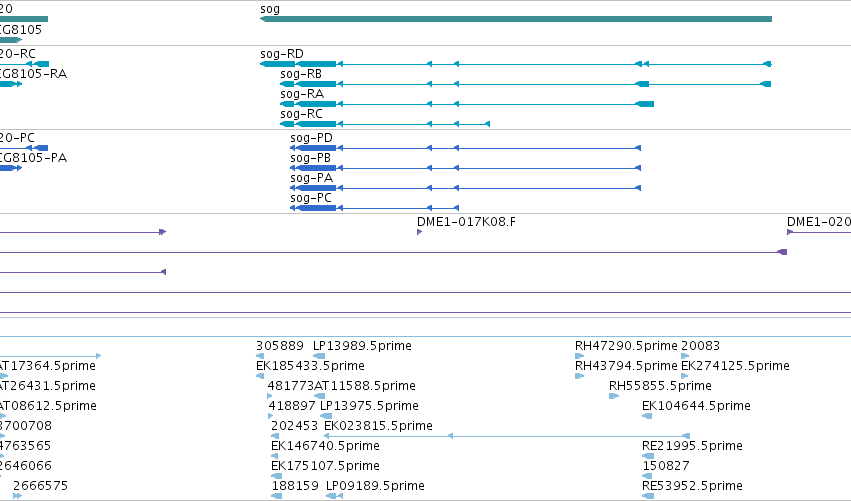Select the sog-RC transcript label
The width and height of the screenshot is (851, 501).
(301, 114)
